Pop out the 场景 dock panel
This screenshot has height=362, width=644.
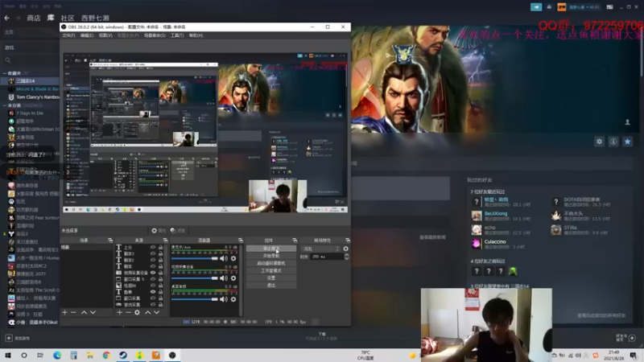110,240
